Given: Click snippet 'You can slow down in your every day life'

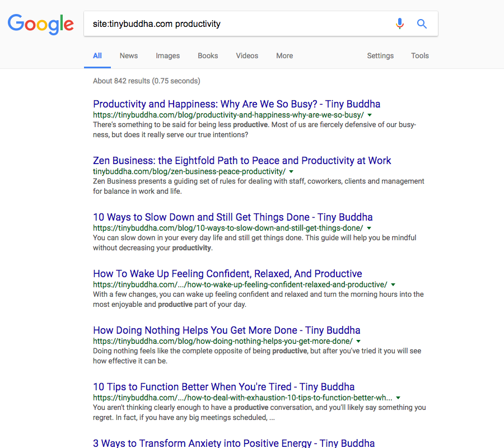Looking at the screenshot, I should pyautogui.click(x=255, y=242).
